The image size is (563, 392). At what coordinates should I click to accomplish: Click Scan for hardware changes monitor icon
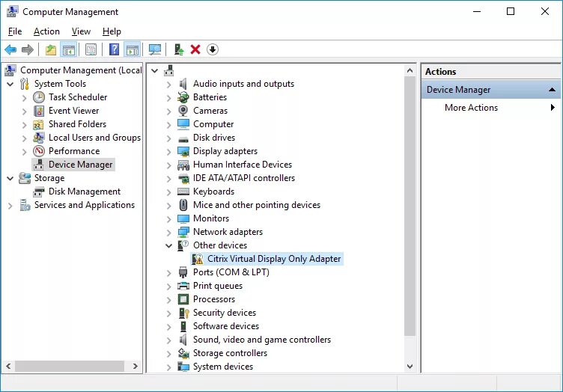coord(155,49)
